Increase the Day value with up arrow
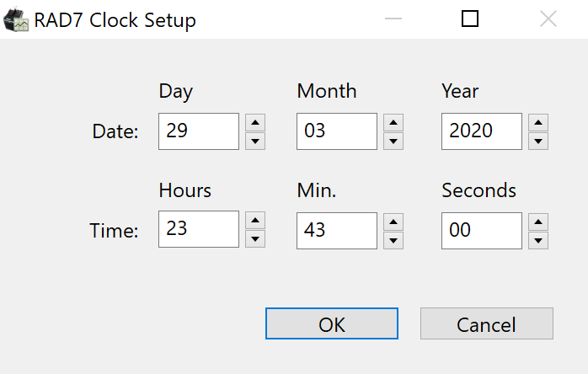The height and width of the screenshot is (374, 588). tap(255, 122)
